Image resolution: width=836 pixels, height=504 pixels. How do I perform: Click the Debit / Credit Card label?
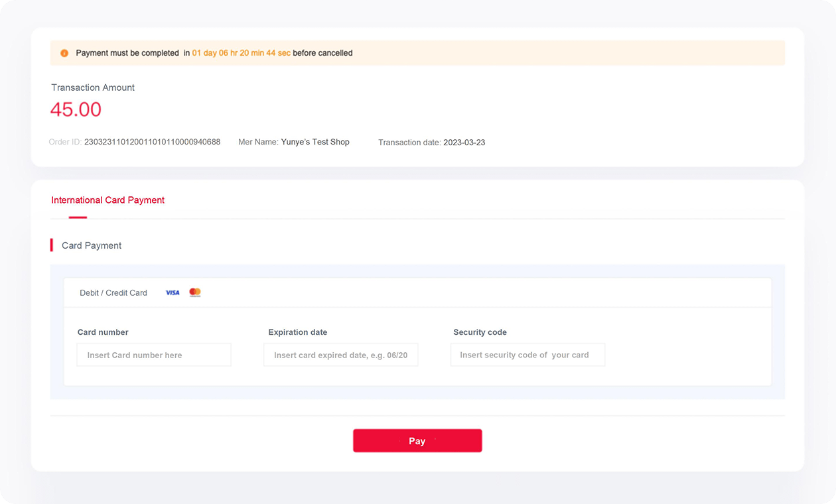[113, 293]
